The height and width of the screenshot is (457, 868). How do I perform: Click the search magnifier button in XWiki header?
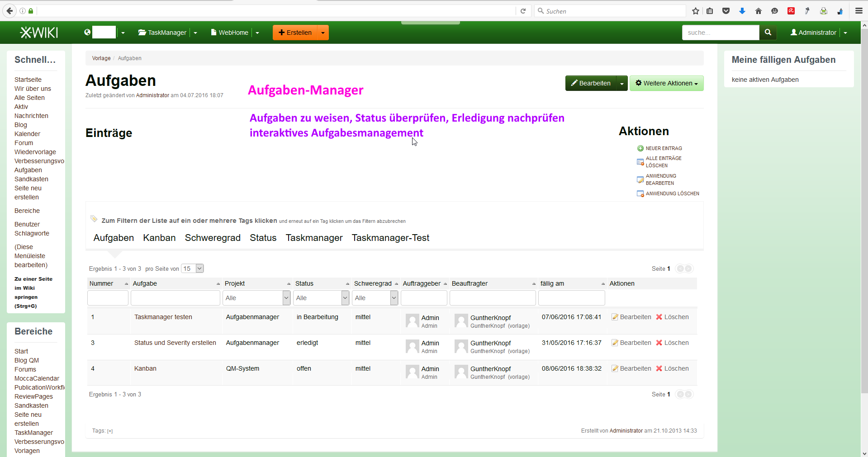tap(768, 33)
